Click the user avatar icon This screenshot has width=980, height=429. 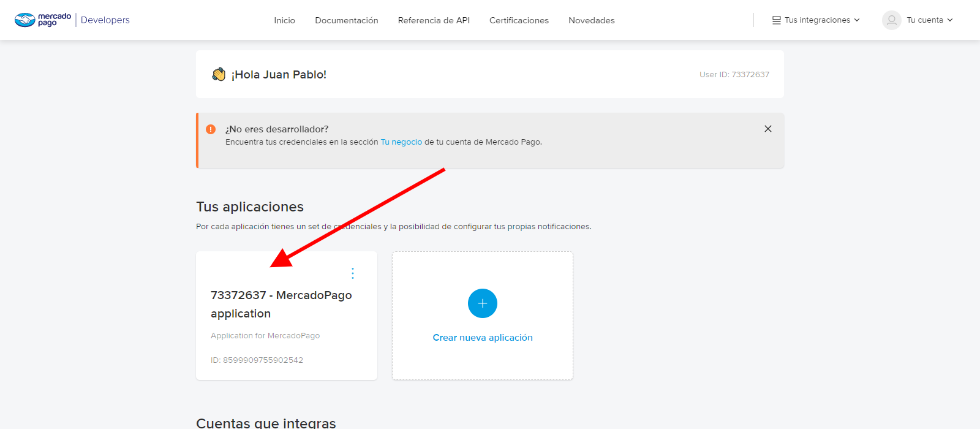[891, 20]
